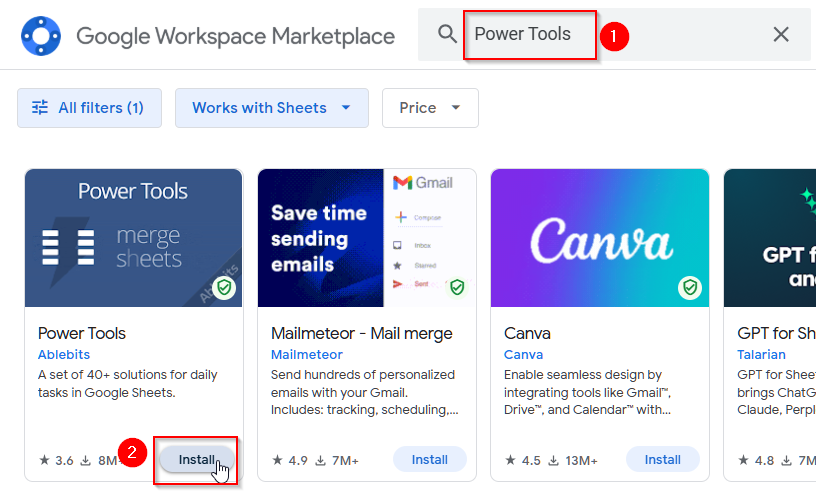The image size is (816, 492).
Task: Install the Mailmeteor add-on
Action: click(x=430, y=460)
